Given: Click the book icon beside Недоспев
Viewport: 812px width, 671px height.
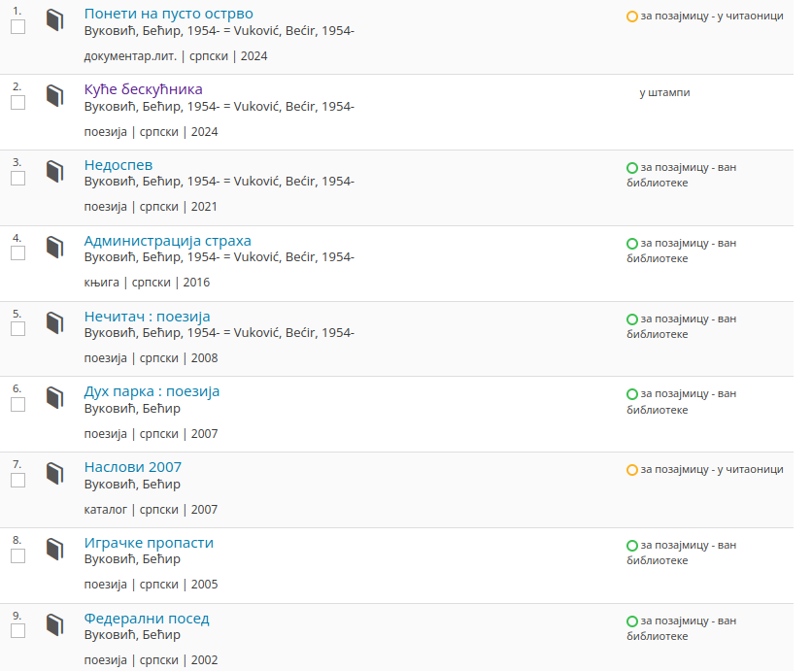Looking at the screenshot, I should 54,172.
